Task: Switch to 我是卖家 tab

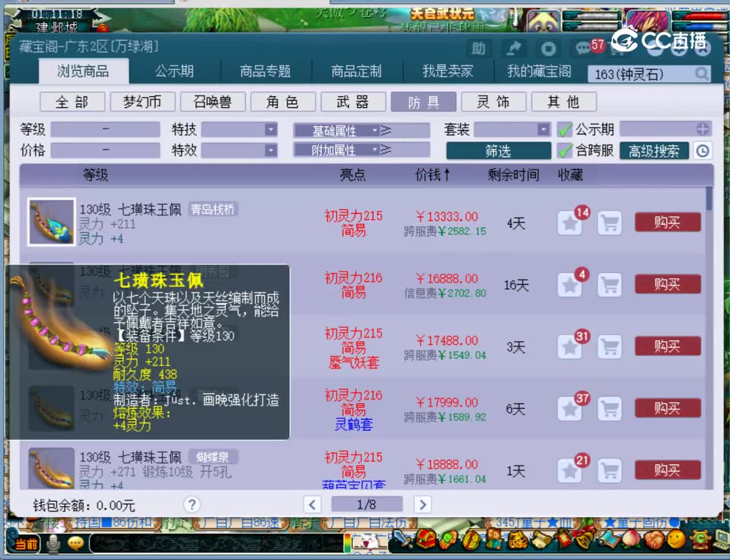Action: pos(448,71)
